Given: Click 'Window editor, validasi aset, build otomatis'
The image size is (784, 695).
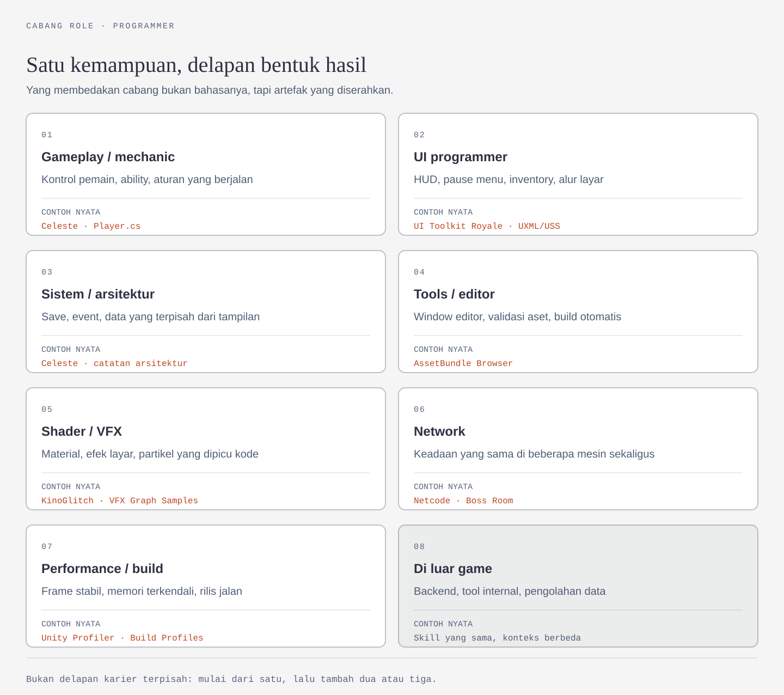Looking at the screenshot, I should (x=517, y=316).
